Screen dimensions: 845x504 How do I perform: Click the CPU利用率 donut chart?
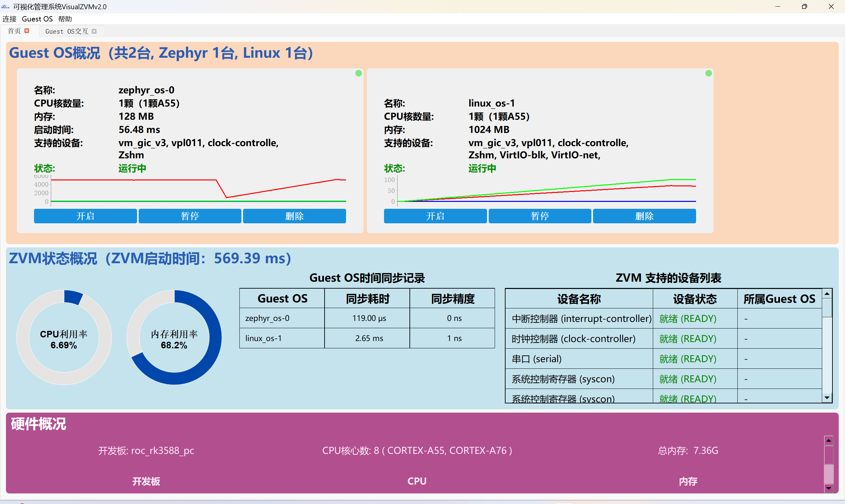tap(64, 337)
